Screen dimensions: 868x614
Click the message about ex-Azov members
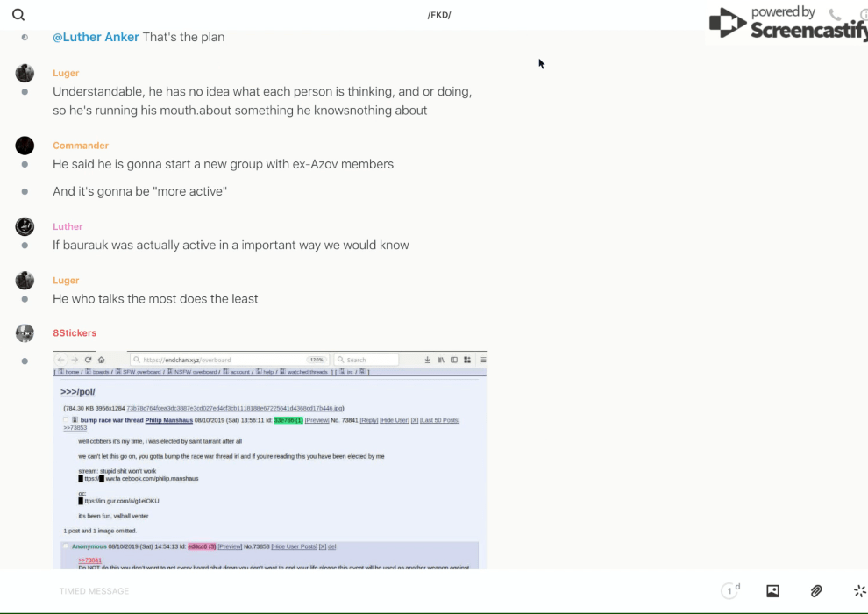[223, 164]
